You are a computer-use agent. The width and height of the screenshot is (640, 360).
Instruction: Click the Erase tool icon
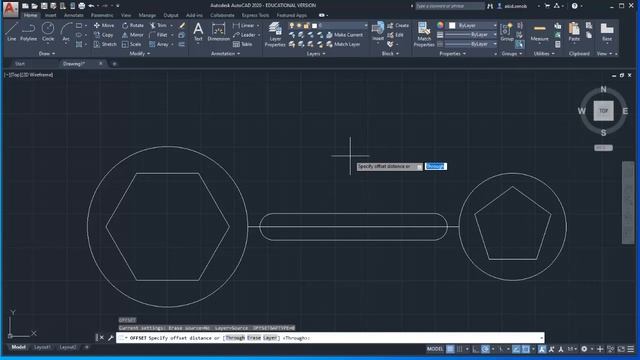182,25
